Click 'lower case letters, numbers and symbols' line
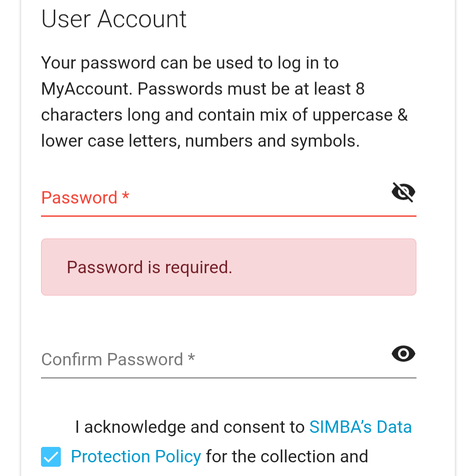The image size is (476, 476). [x=200, y=141]
